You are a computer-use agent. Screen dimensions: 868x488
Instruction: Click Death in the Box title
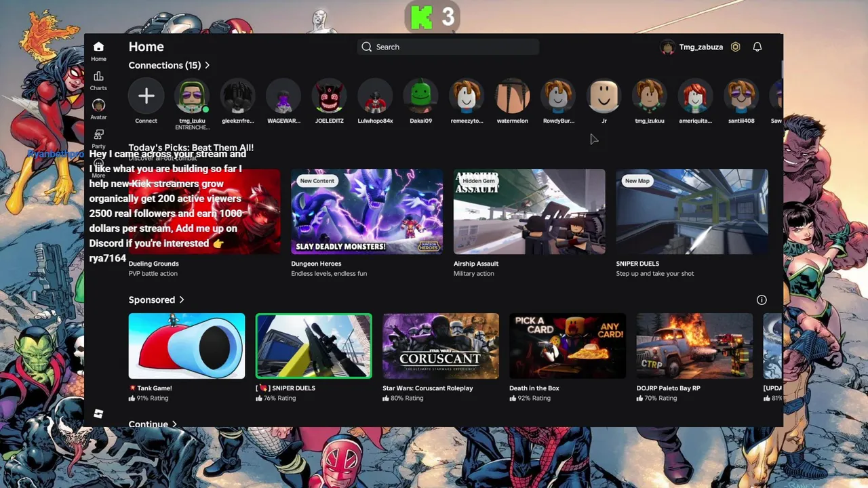534,388
